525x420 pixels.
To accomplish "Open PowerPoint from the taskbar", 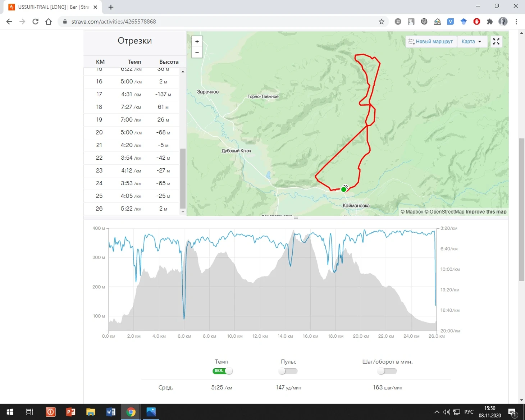I will (70, 412).
